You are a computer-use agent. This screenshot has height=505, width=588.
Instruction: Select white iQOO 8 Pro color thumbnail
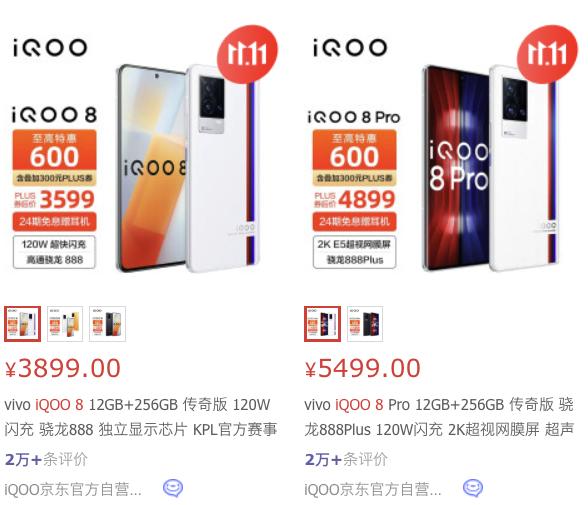point(322,324)
